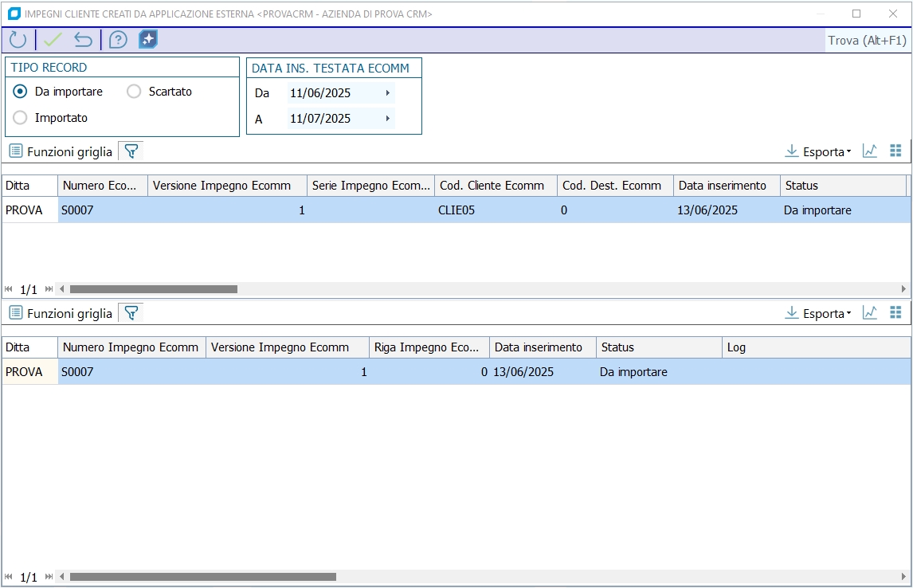This screenshot has width=913, height=588.
Task: Select the 'Da importare' radio button
Action: point(21,92)
